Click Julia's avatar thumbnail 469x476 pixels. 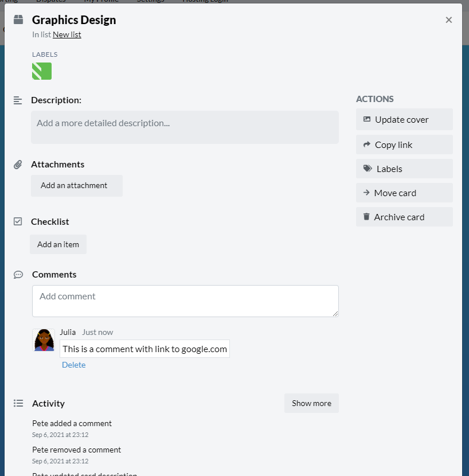44,340
